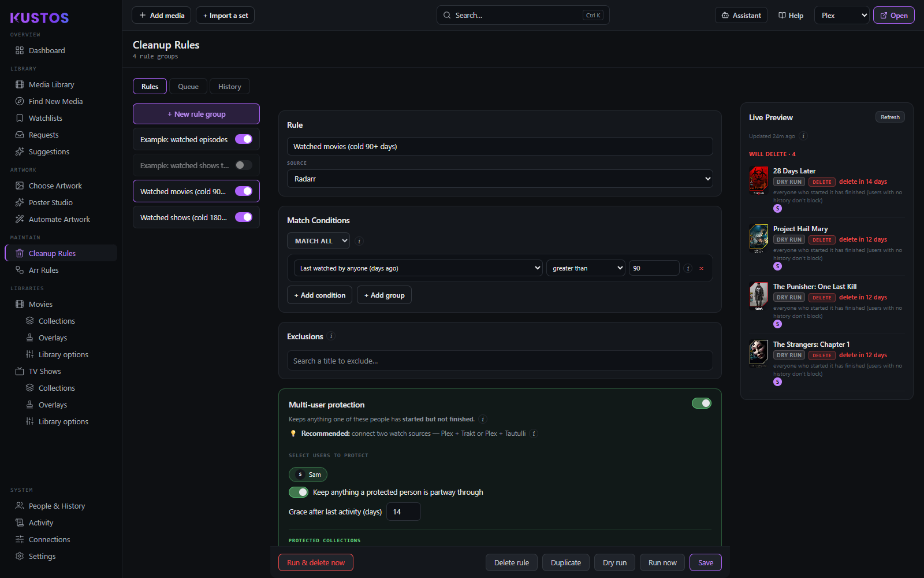Click the Poster Studio sparkle icon

tap(20, 202)
